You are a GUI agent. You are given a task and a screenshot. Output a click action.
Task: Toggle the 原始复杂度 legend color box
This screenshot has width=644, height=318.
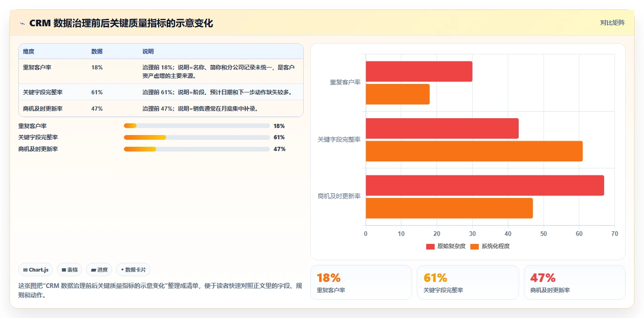pyautogui.click(x=430, y=246)
